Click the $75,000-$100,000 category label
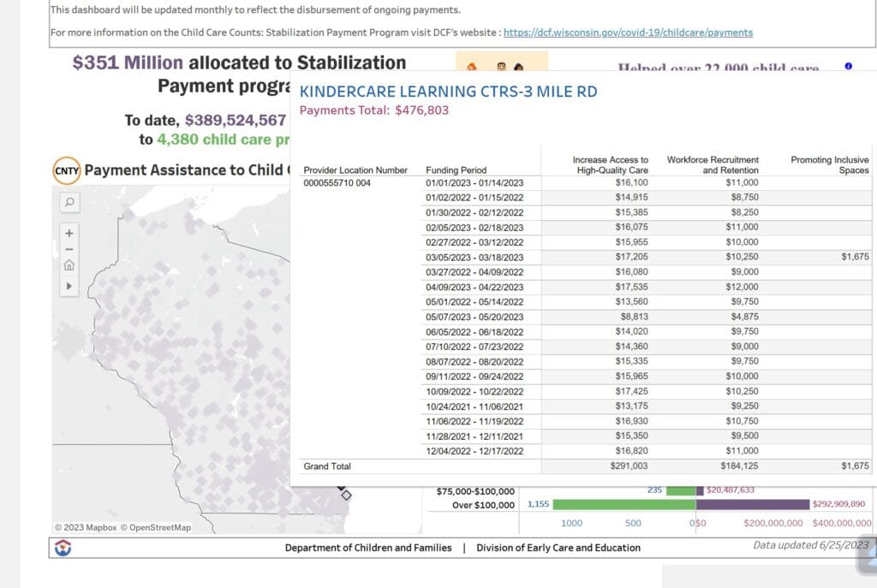Image resolution: width=877 pixels, height=588 pixels. click(x=475, y=491)
